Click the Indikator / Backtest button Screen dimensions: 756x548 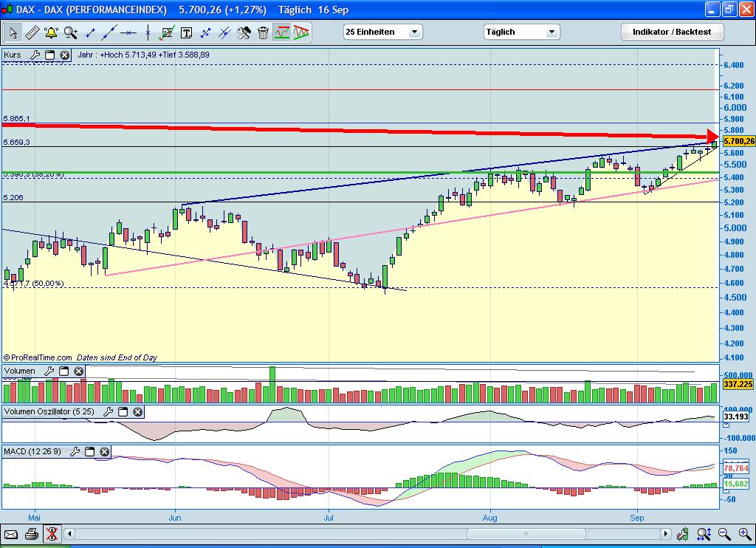pos(672,32)
